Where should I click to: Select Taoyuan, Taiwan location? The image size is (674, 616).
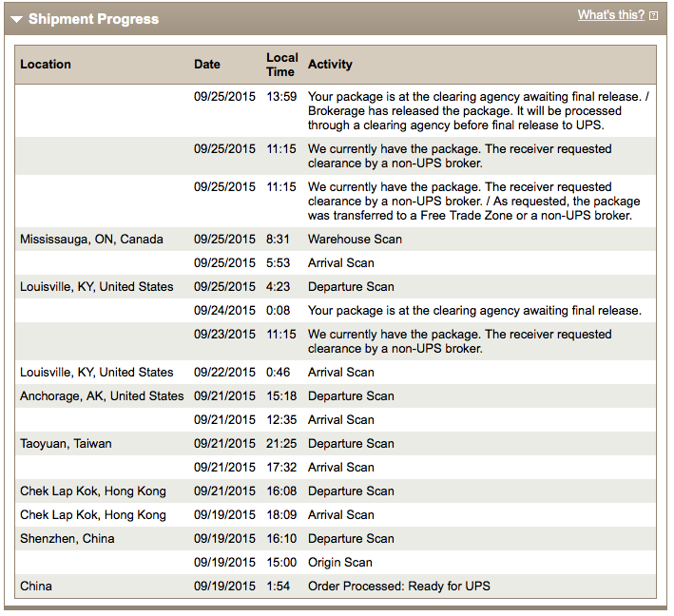[x=66, y=444]
